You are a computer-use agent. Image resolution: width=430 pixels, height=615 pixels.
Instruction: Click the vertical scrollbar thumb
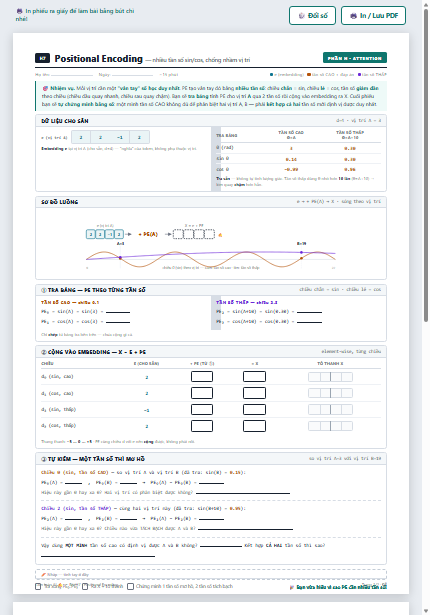(426, 165)
